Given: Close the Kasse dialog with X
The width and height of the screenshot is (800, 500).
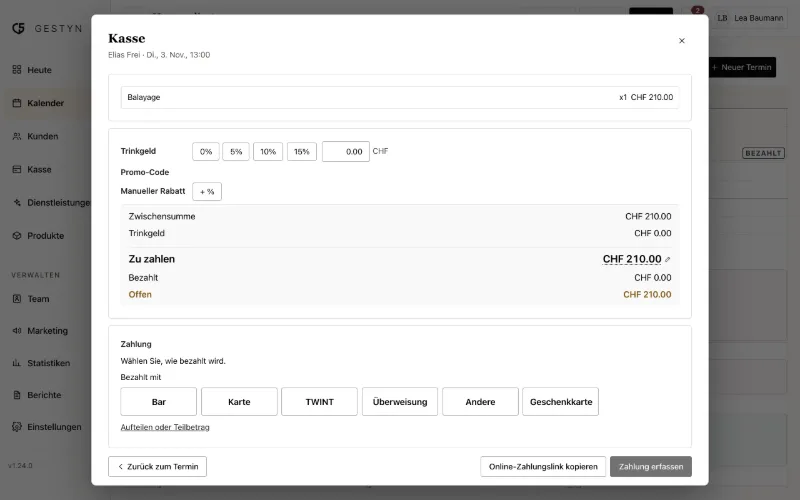Looking at the screenshot, I should 682,41.
